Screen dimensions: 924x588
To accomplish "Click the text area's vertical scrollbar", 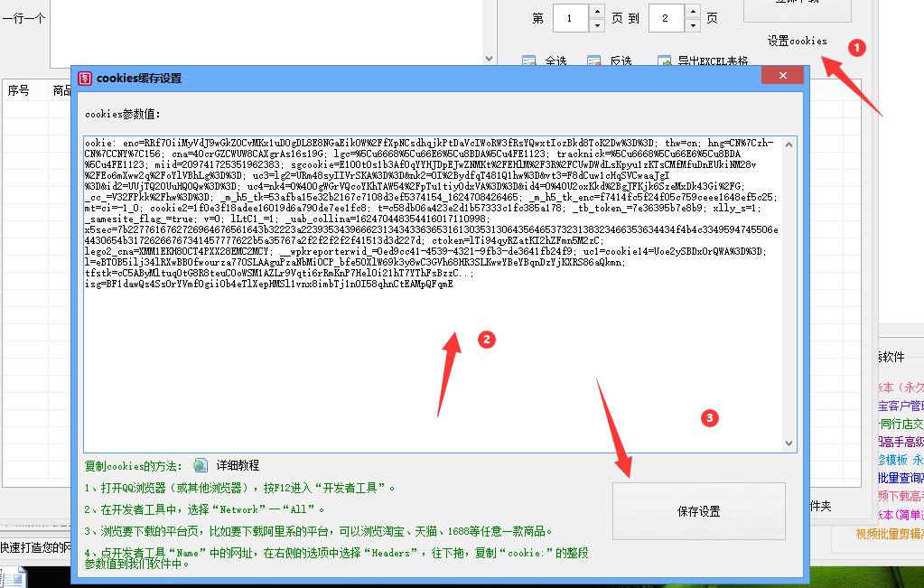I will pyautogui.click(x=789, y=289).
